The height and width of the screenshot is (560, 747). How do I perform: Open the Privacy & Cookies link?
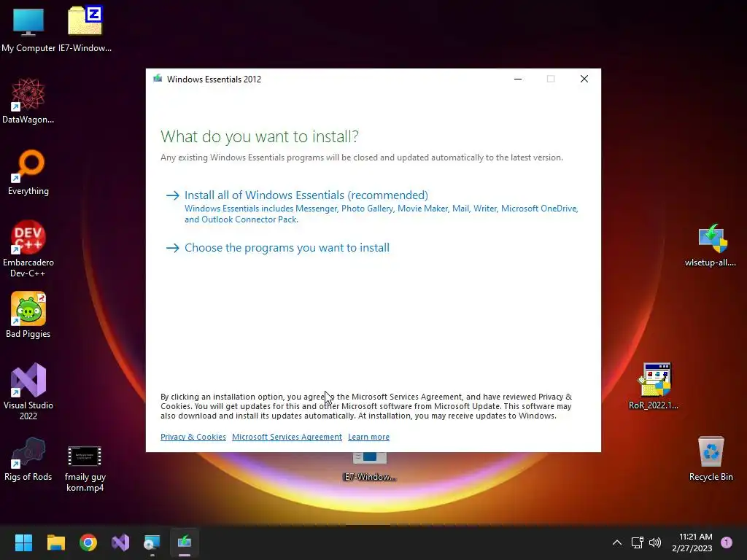(193, 437)
